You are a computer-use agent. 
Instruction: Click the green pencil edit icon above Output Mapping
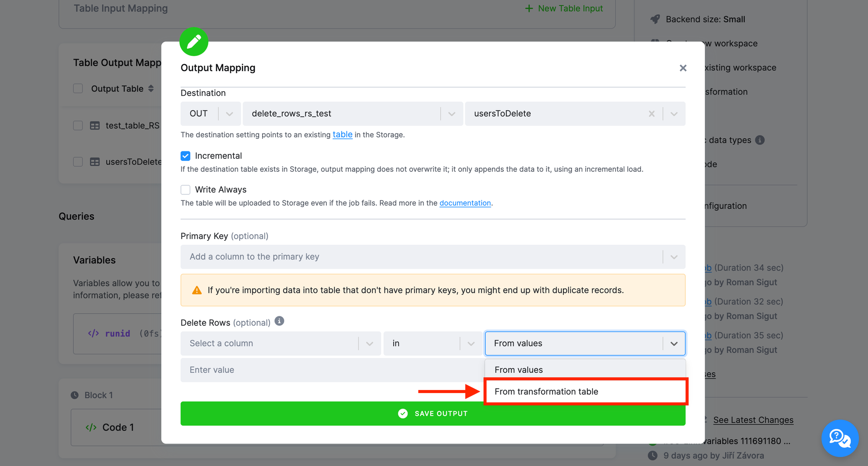tap(194, 42)
